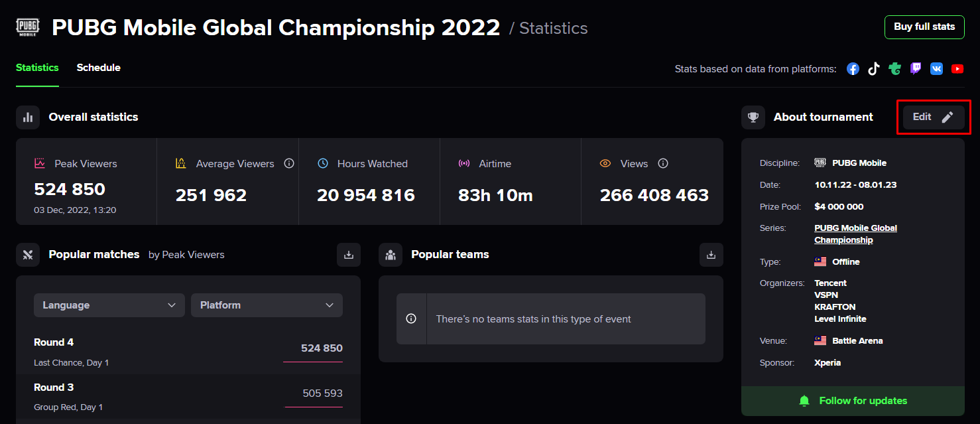Click the TikTok platform icon

pos(874,68)
